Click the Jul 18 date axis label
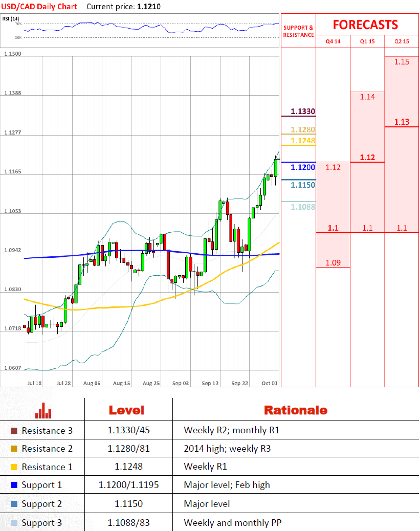420x531 pixels. tap(34, 383)
